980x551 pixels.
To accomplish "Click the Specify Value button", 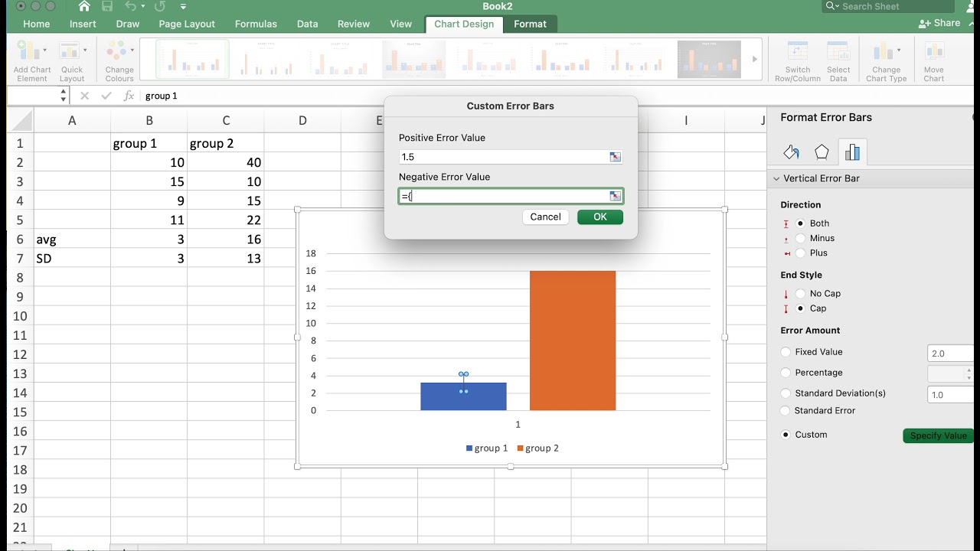I will pos(939,435).
